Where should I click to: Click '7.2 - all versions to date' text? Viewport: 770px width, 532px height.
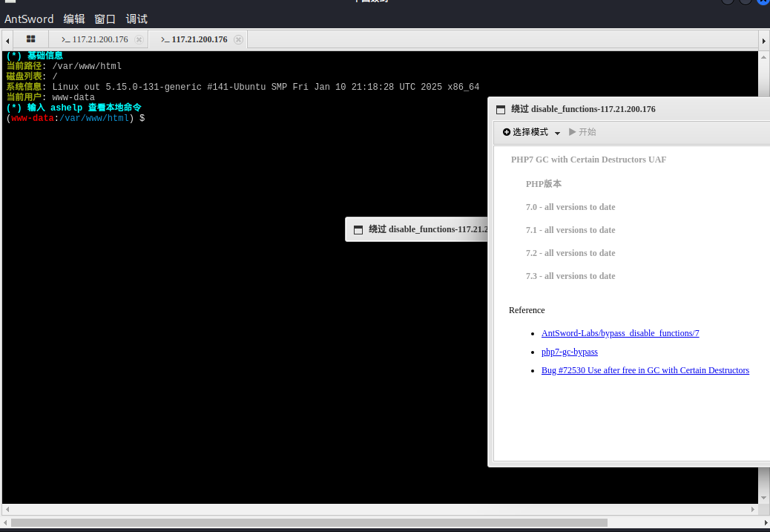(x=570, y=253)
